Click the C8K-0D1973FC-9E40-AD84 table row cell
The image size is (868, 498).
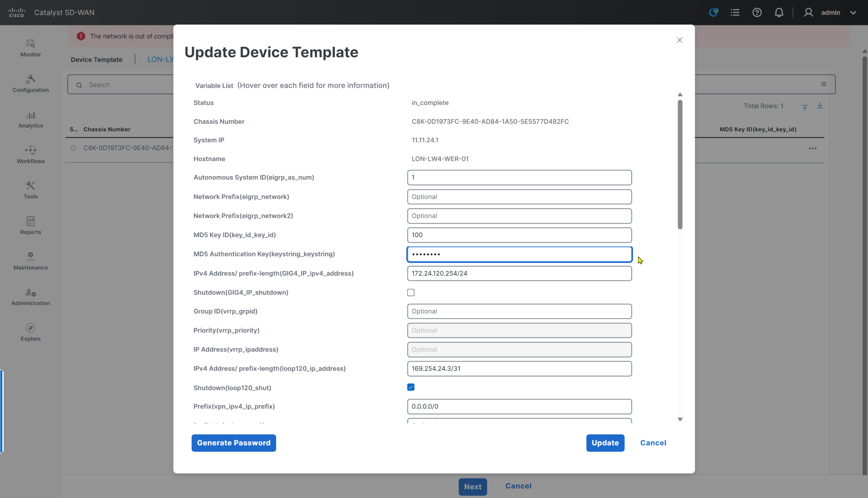tap(128, 148)
